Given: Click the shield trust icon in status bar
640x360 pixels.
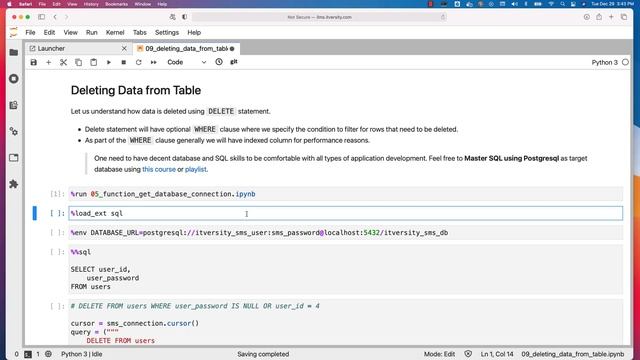Looking at the screenshot, I should tap(468, 354).
